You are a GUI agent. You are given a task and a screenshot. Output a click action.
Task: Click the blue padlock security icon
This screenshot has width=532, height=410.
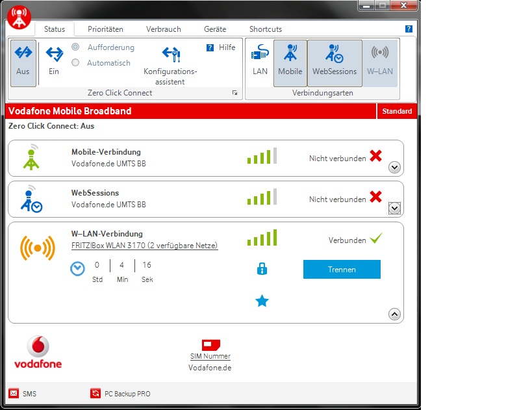coord(262,268)
